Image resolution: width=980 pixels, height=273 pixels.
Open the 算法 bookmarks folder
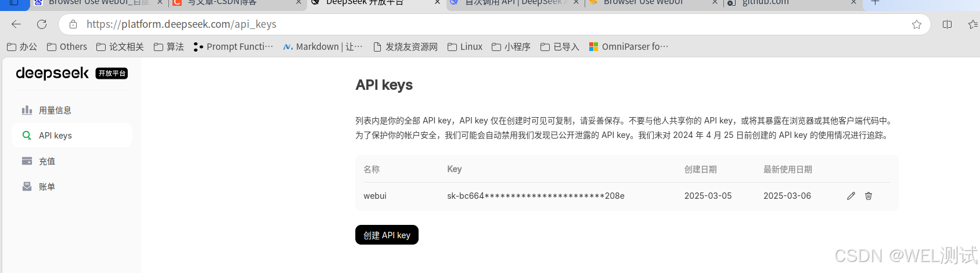click(168, 47)
